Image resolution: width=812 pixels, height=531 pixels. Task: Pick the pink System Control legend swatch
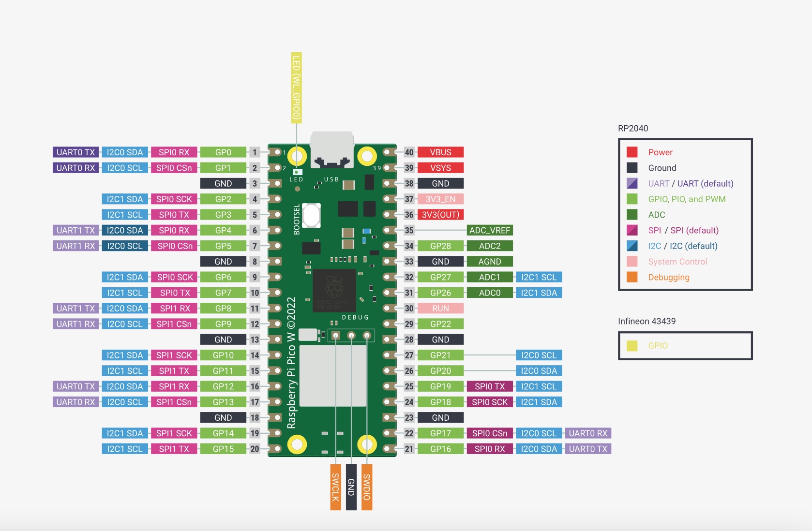[x=632, y=262]
